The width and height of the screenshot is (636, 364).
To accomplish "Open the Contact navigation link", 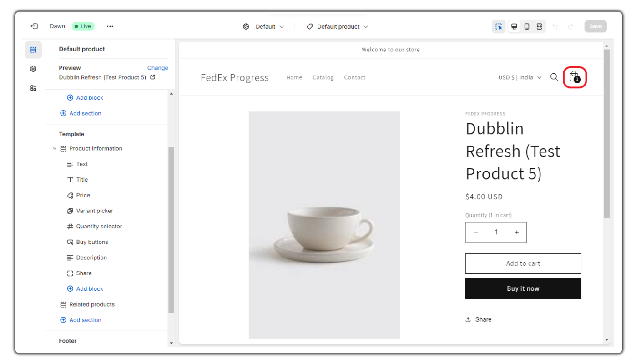I will point(354,77).
